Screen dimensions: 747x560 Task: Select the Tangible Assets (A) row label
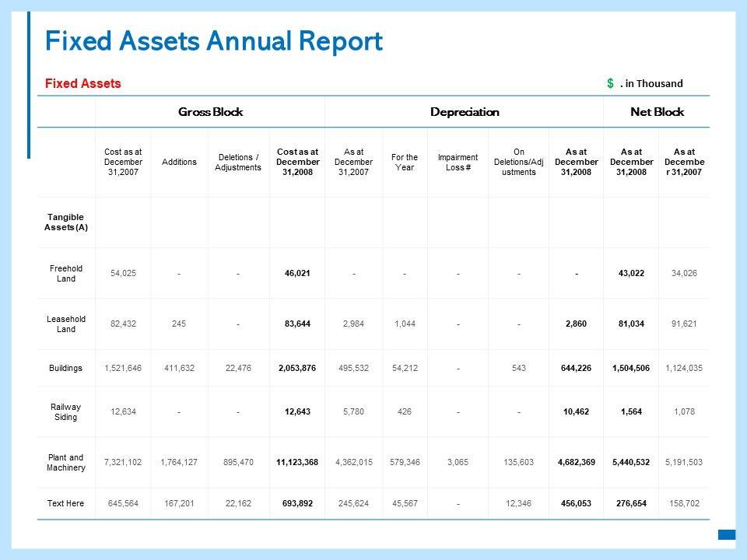(x=65, y=222)
